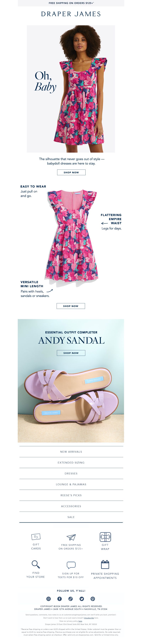Click Shop Now under Andy Sandal heading
The image size is (142, 644).
click(x=71, y=353)
